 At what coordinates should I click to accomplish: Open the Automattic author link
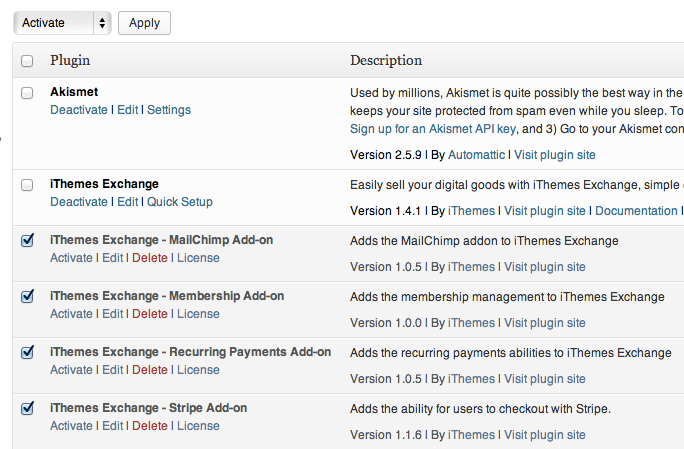tap(476, 155)
